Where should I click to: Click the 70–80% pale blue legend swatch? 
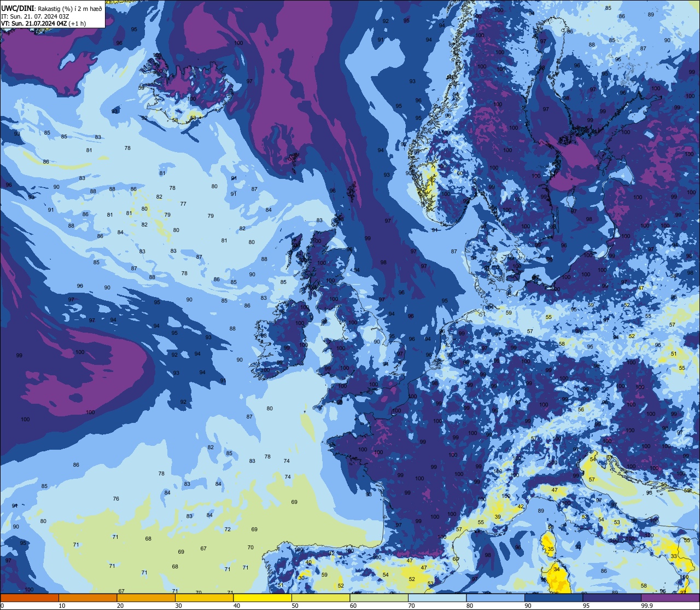(x=437, y=597)
